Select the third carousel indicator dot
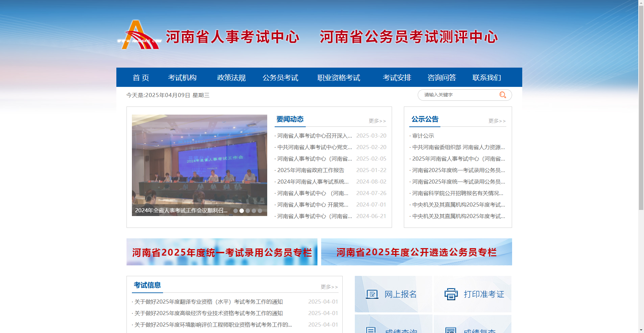644x333 pixels. [247, 211]
